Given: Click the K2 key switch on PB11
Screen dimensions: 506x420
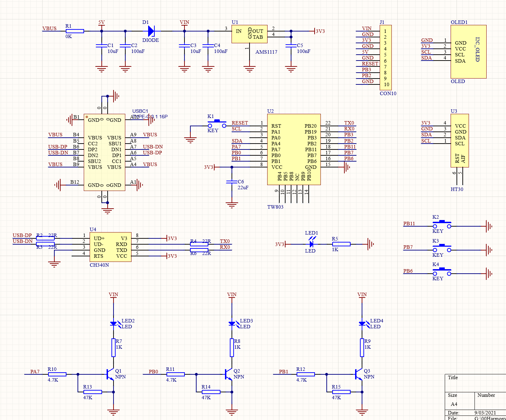Looking at the screenshot, I should pyautogui.click(x=442, y=225).
